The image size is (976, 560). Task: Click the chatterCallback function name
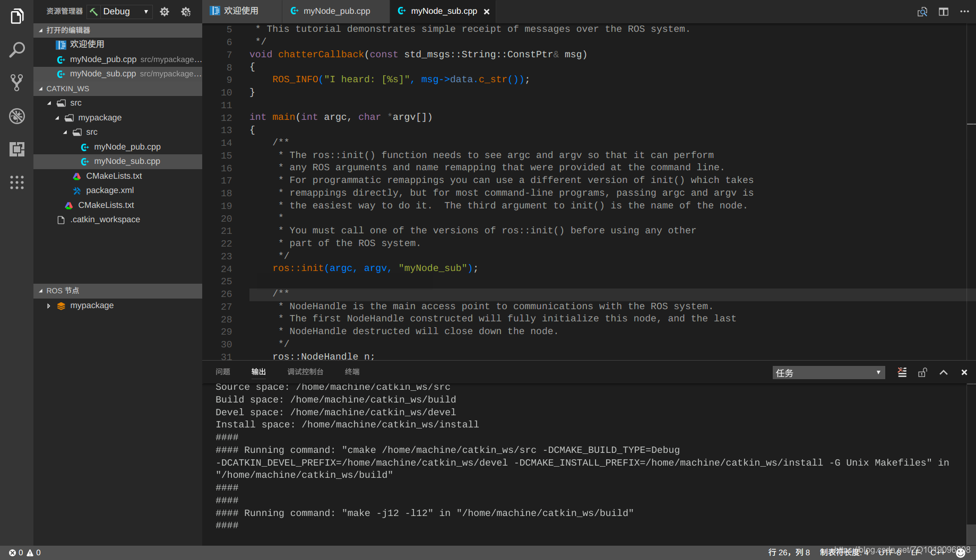321,54
